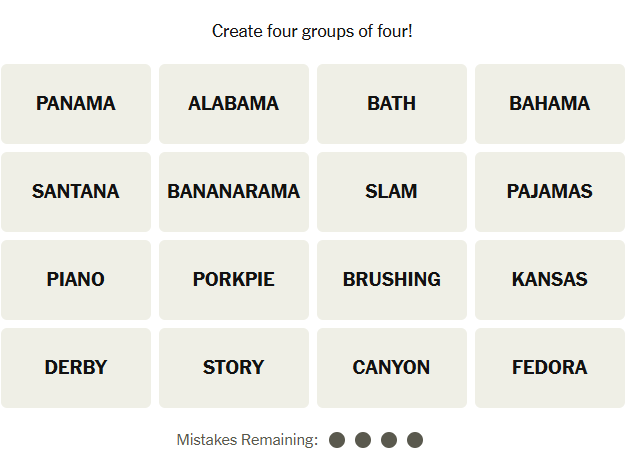Choose the SLAM tile
Viewport: 629px width, 452px height.
392,192
